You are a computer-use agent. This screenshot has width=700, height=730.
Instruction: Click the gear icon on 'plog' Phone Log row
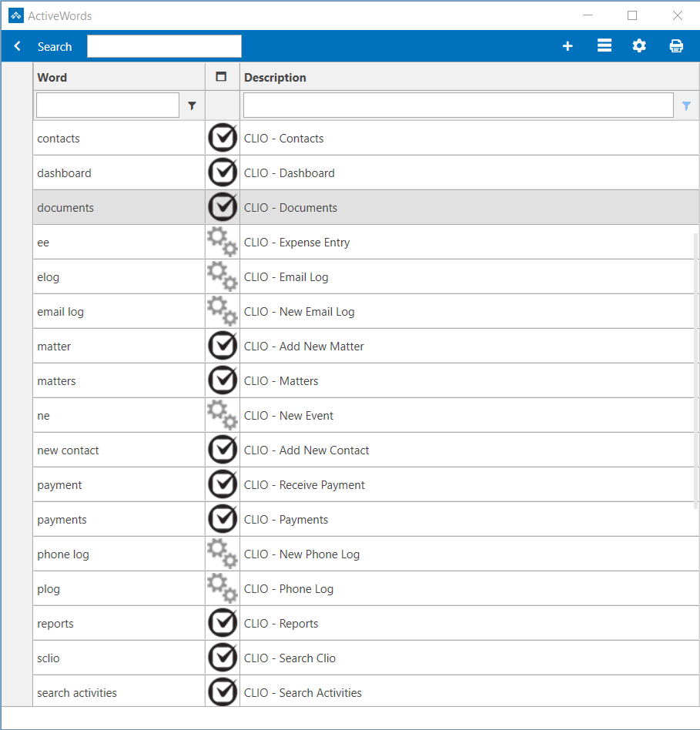point(222,588)
